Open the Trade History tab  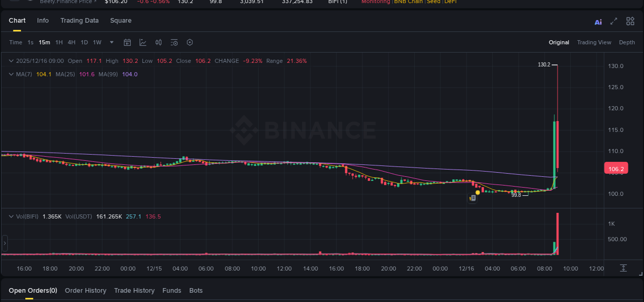pyautogui.click(x=134, y=290)
